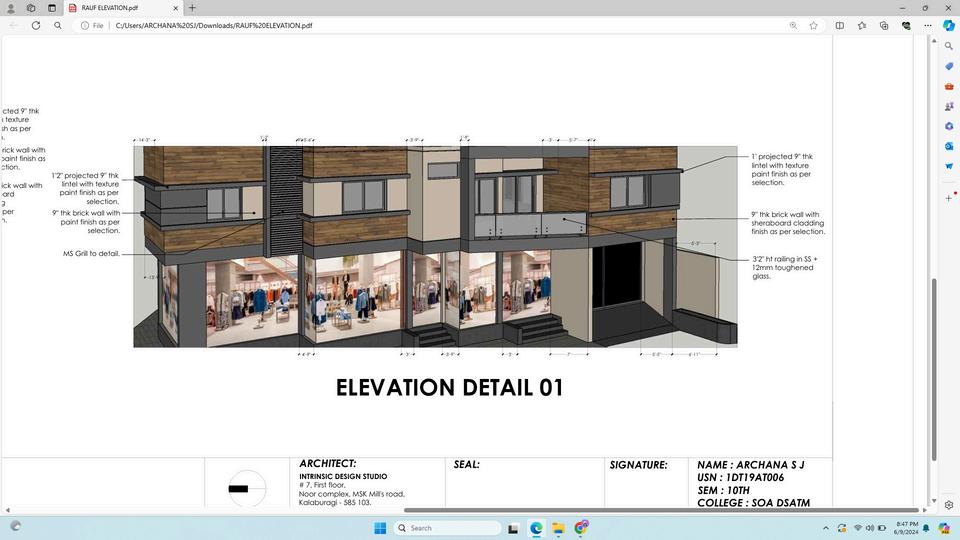The height and width of the screenshot is (540, 960).
Task: Click the horizontal scrollbar thumb
Action: coord(661,510)
